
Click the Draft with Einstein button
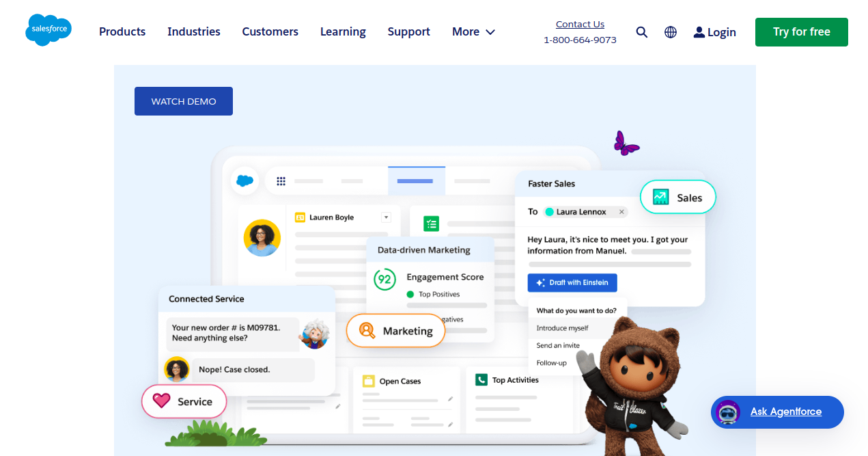(572, 282)
